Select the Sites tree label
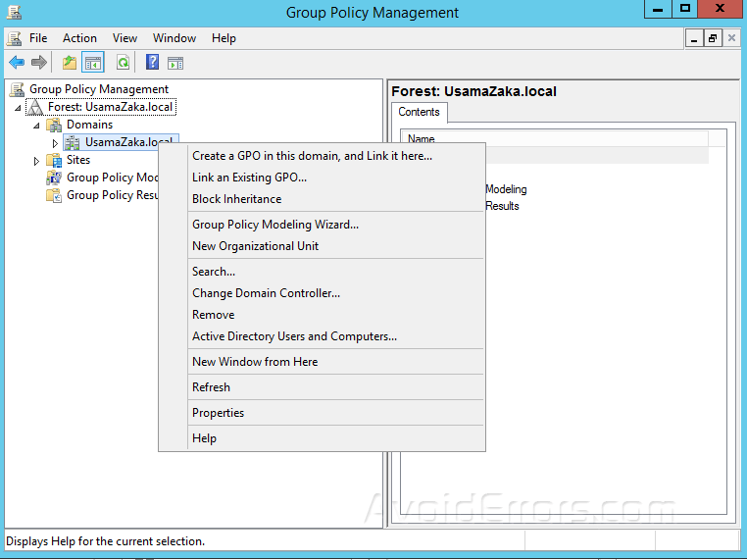 point(78,160)
